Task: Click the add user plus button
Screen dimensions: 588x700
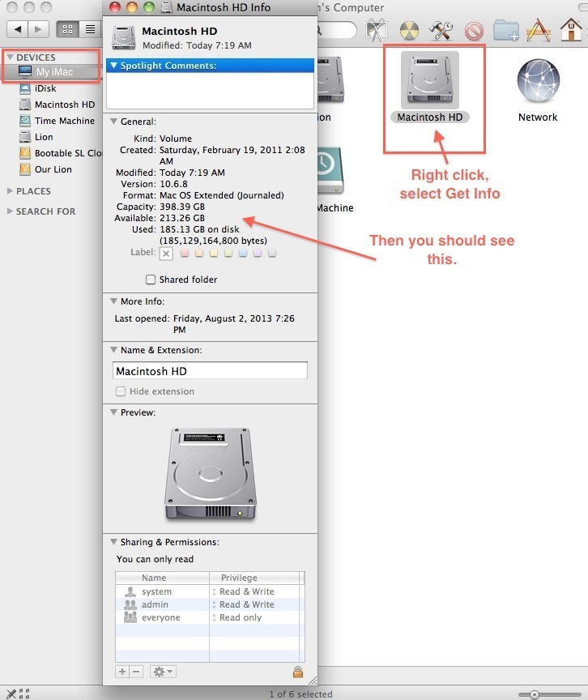Action: coord(122,672)
